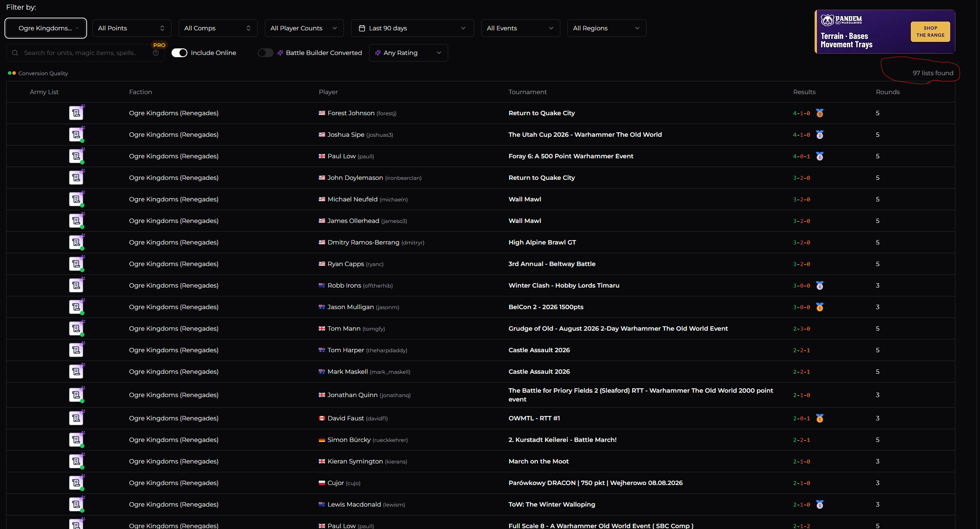Open army list icon for David Faust
Viewport: 980px width, 529px height.
[x=77, y=418]
